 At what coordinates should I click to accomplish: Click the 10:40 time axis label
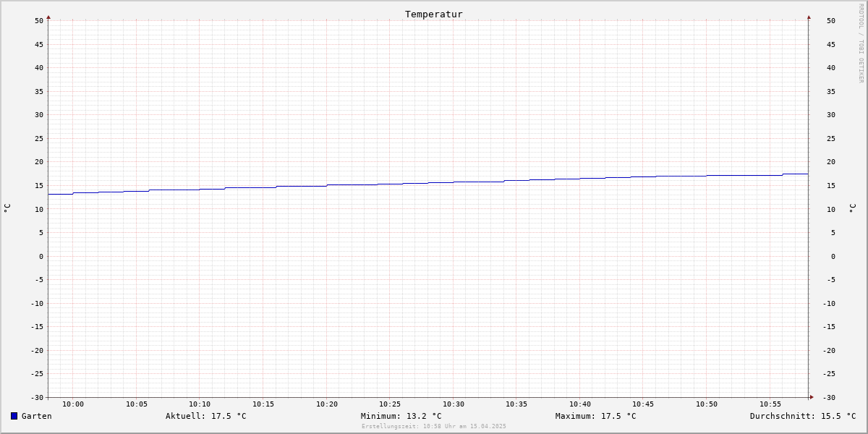tap(580, 404)
